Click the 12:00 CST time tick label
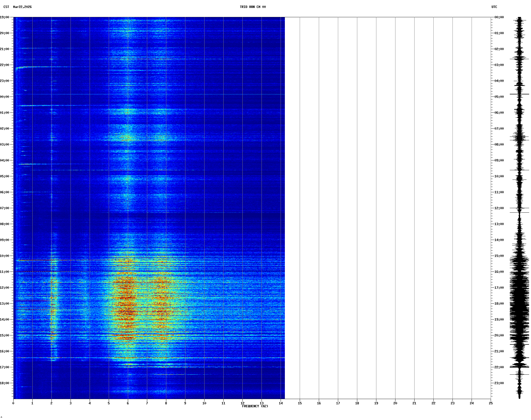Image resolution: width=531 pixels, height=420 pixels. (5, 288)
